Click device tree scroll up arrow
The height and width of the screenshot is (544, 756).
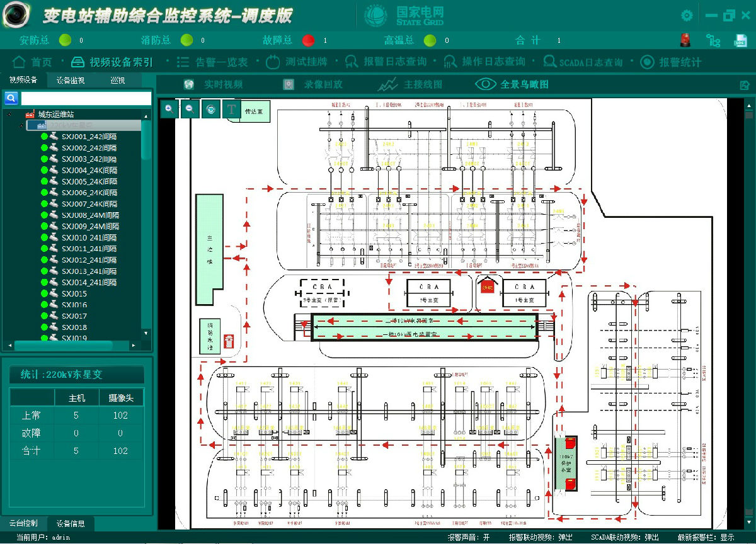coord(146,116)
